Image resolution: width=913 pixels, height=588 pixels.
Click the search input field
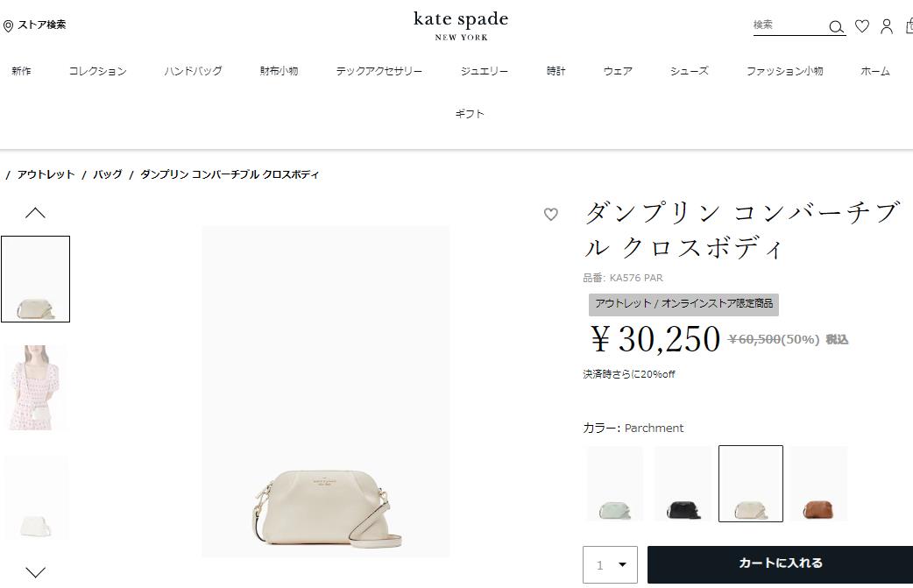787,25
